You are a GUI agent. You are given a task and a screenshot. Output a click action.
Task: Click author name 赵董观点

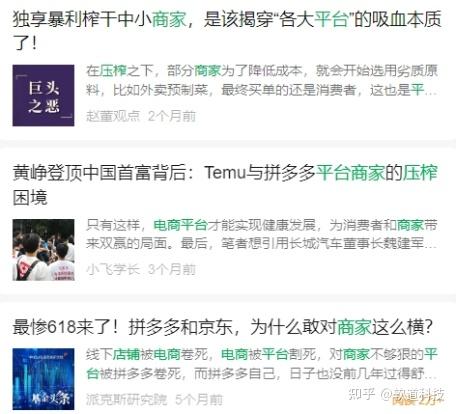[x=113, y=116]
